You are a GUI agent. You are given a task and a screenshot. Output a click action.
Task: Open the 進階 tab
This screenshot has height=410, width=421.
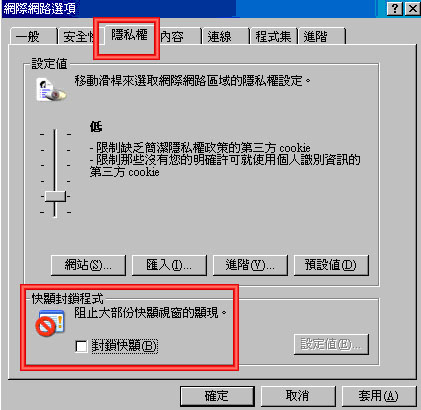pyautogui.click(x=322, y=36)
